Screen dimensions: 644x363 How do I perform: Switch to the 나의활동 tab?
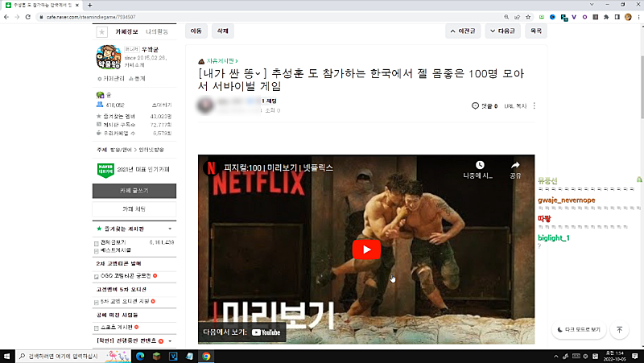[157, 31]
